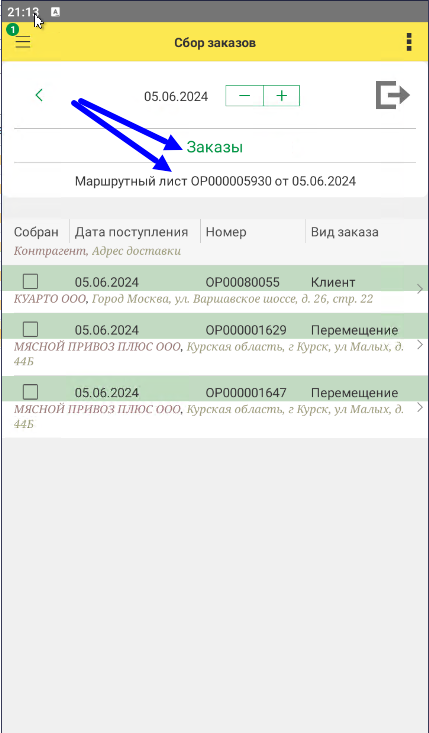The height and width of the screenshot is (733, 429).
Task: Expand order OP000001647 with its chevron
Action: 419,407
